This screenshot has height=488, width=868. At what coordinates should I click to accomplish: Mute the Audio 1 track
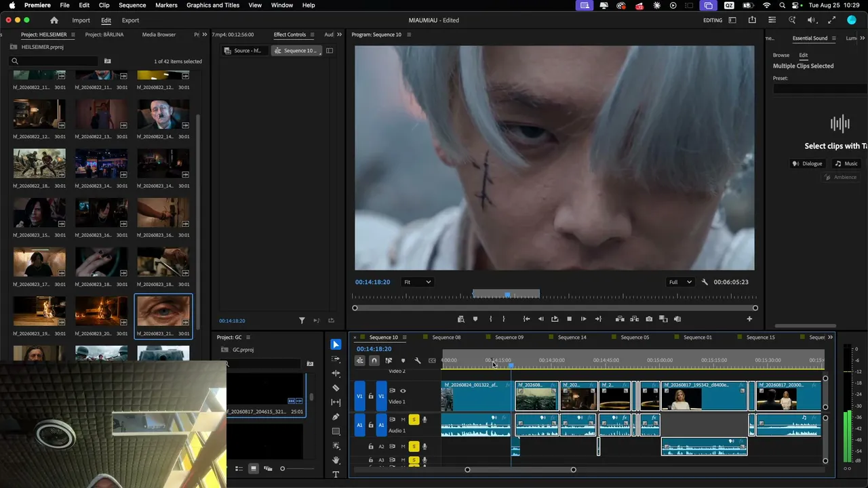[x=403, y=420]
